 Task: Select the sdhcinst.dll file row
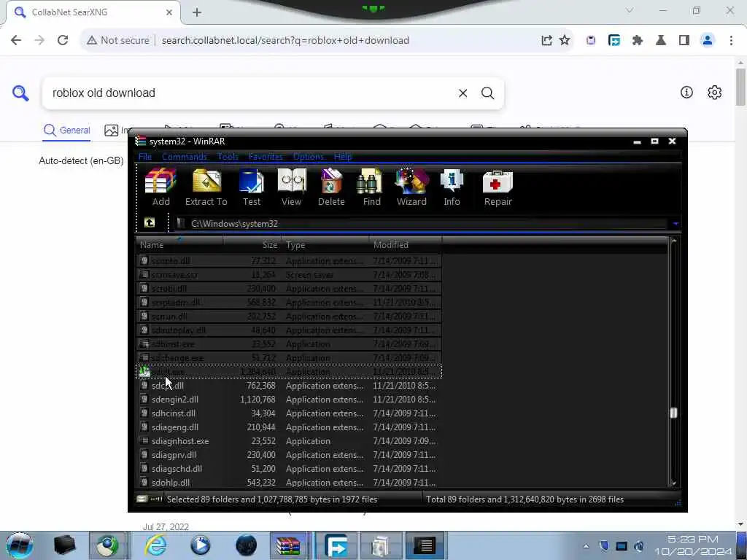[289, 413]
